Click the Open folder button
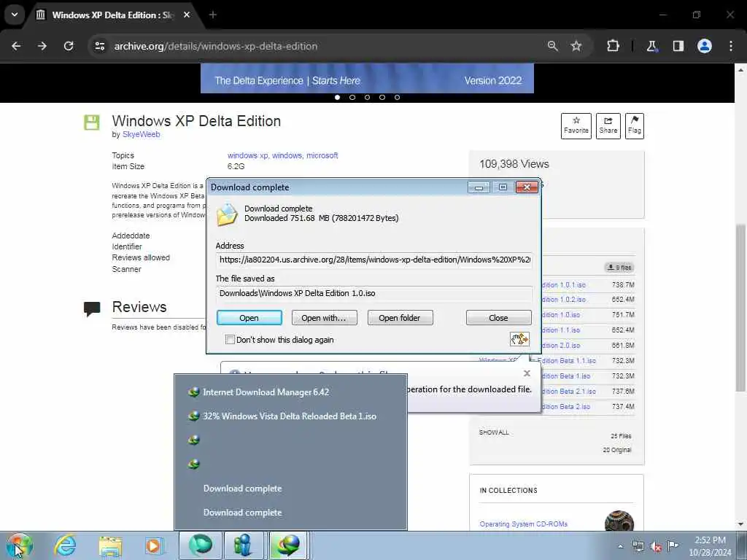This screenshot has width=747, height=560. (400, 318)
